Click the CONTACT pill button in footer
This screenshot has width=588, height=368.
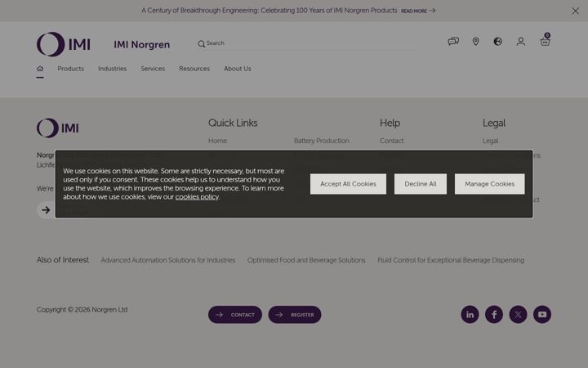tap(235, 315)
